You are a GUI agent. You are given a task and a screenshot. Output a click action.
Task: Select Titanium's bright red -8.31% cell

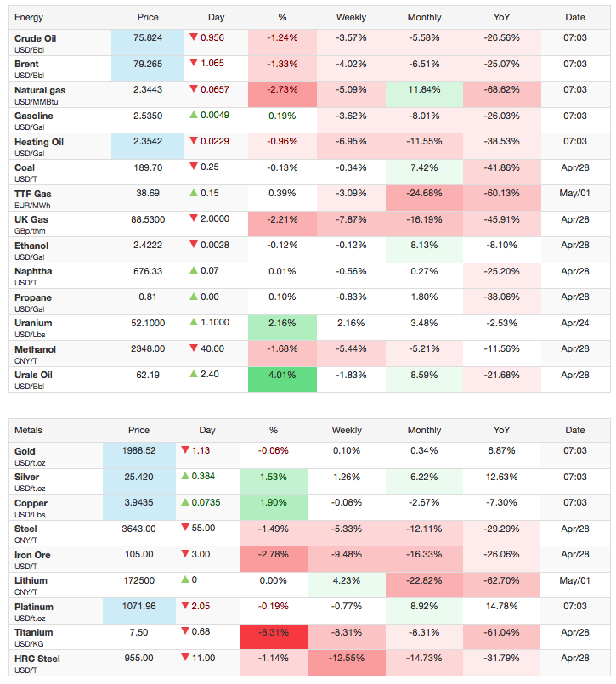(274, 636)
